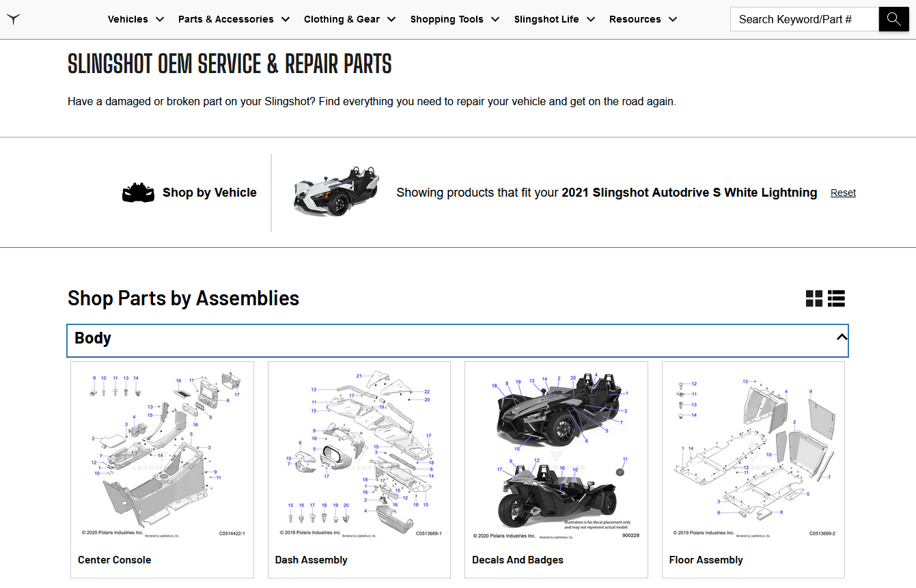The image size is (916, 588).
Task: Collapse the Body assemblies section
Action: click(842, 337)
